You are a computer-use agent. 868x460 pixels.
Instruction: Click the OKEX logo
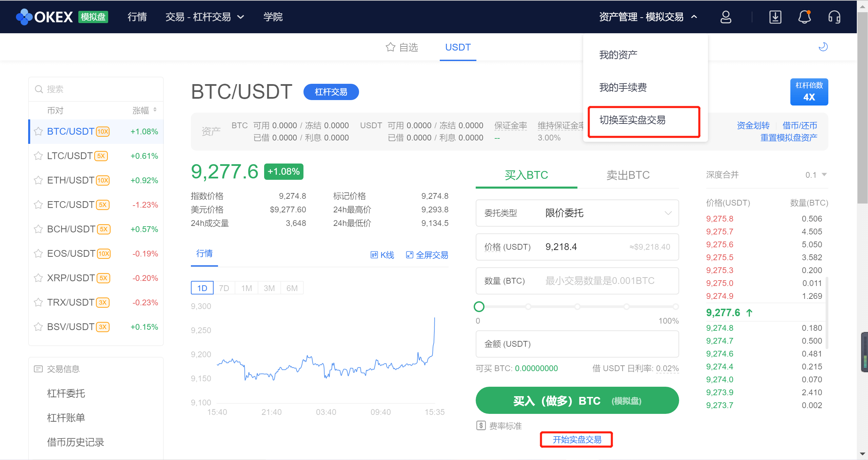click(44, 17)
